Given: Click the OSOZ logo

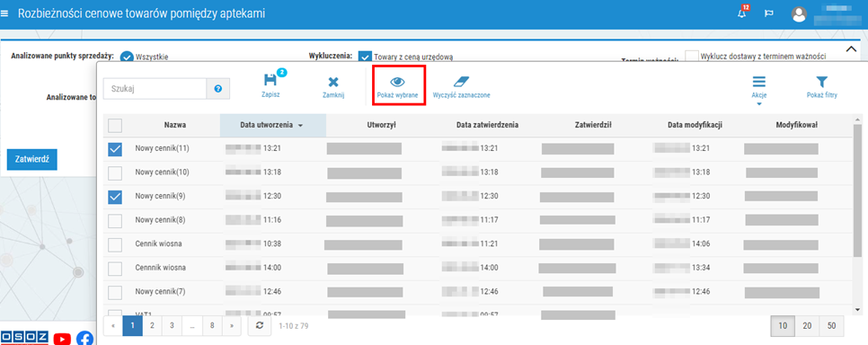Looking at the screenshot, I should click(x=25, y=337).
